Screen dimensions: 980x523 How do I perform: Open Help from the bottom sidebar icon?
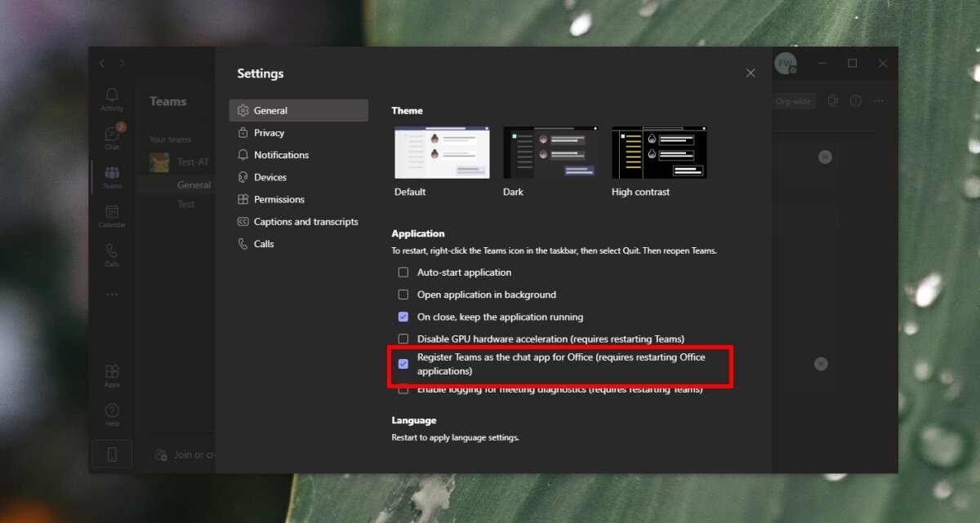point(112,410)
